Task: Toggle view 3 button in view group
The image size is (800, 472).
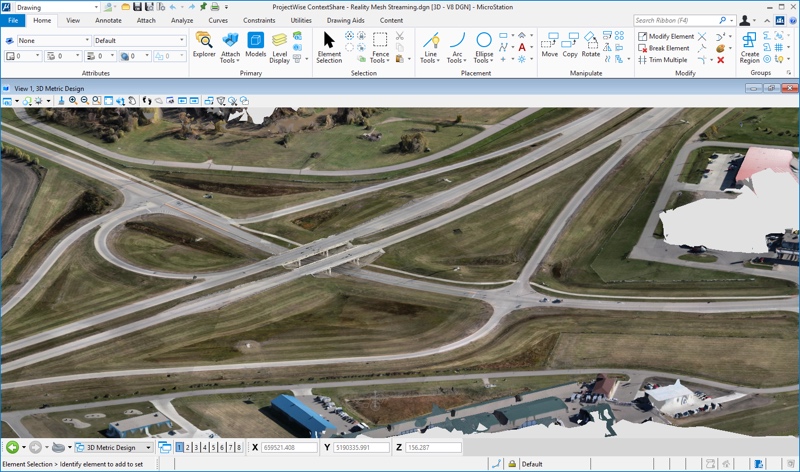Action: coord(196,448)
